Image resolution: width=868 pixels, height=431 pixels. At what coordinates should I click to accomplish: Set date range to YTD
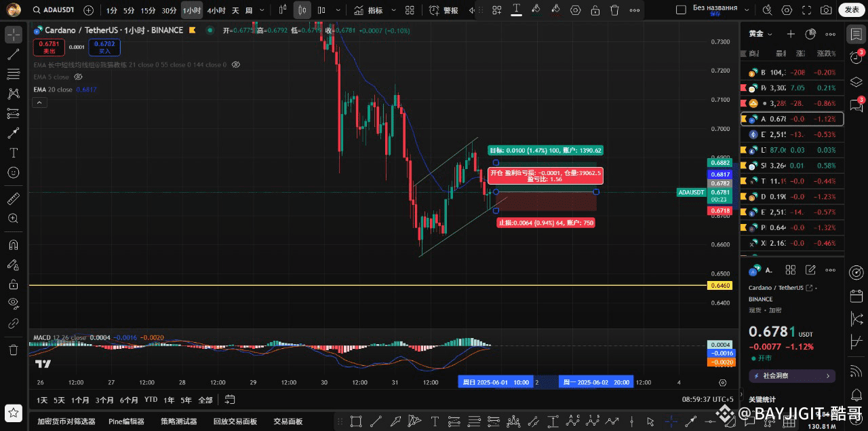coord(151,400)
